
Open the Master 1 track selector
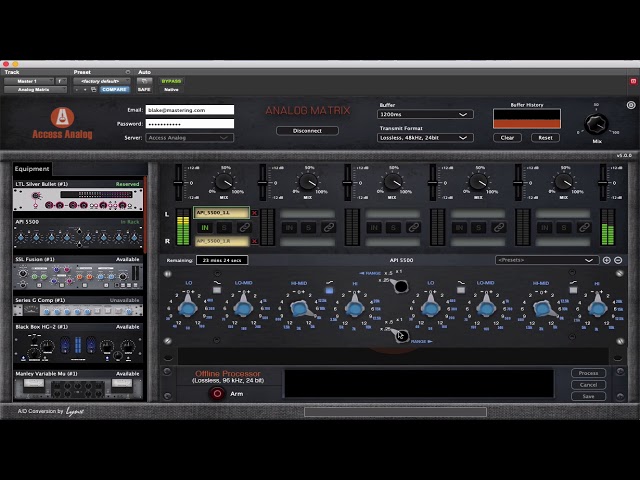[x=29, y=81]
